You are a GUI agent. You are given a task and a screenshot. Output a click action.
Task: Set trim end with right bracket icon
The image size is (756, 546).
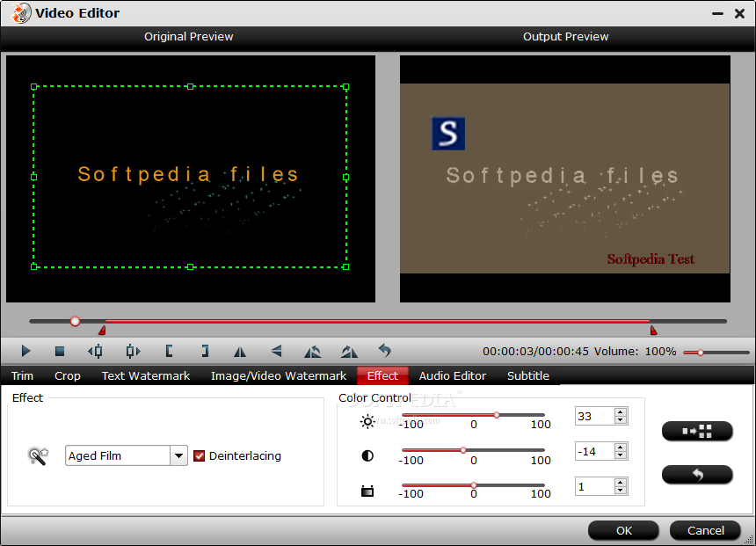[x=206, y=351]
